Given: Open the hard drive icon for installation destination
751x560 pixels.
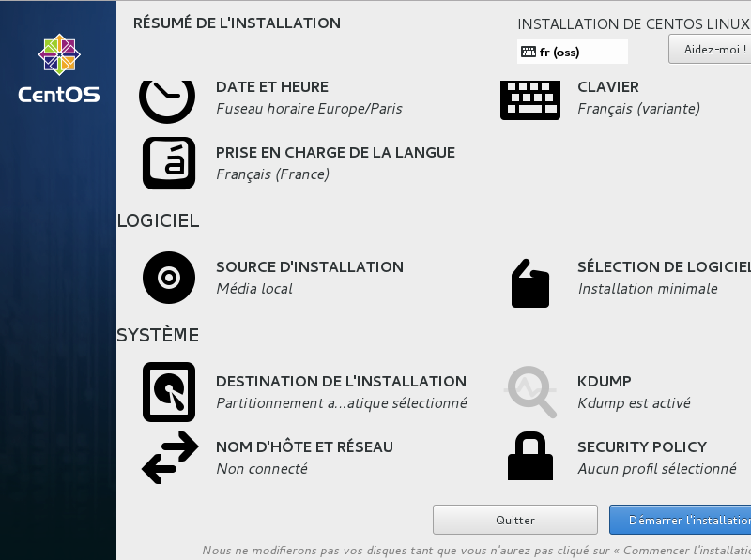Looking at the screenshot, I should (169, 392).
